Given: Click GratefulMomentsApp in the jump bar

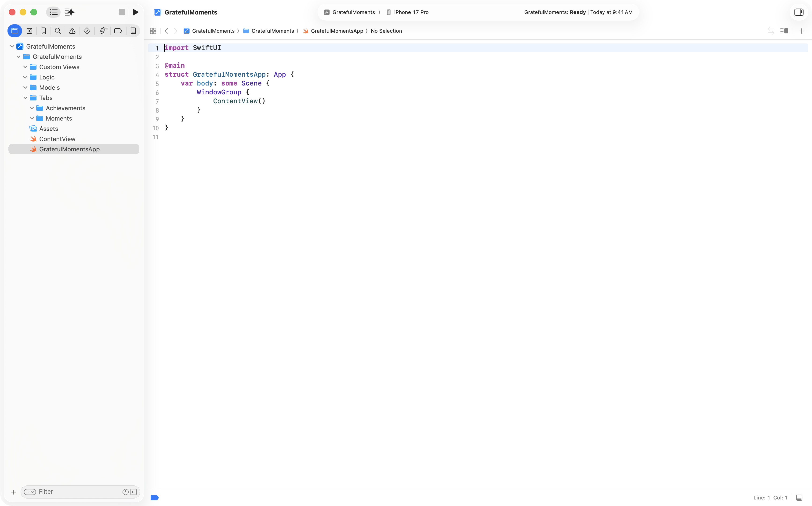Looking at the screenshot, I should [337, 31].
